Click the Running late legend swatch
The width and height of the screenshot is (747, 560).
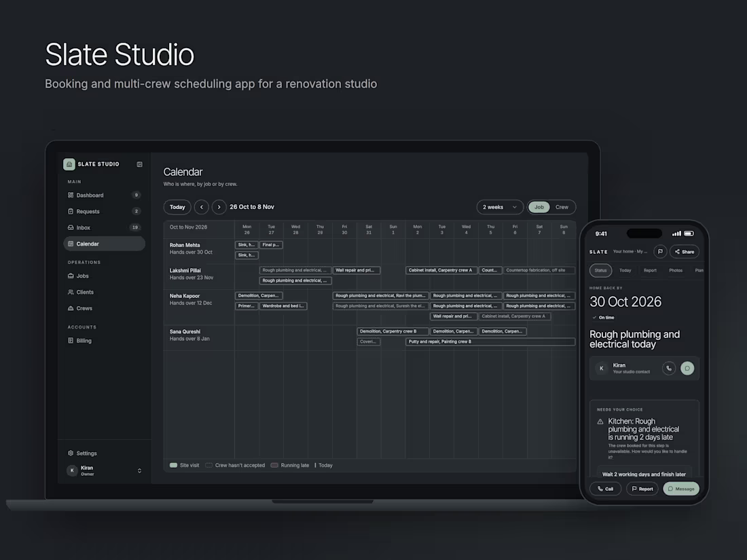point(274,465)
